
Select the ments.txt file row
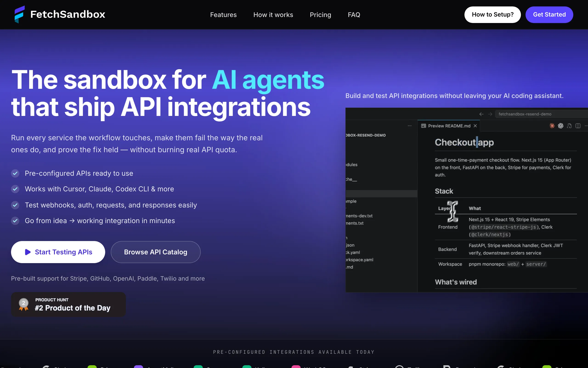tap(382, 223)
